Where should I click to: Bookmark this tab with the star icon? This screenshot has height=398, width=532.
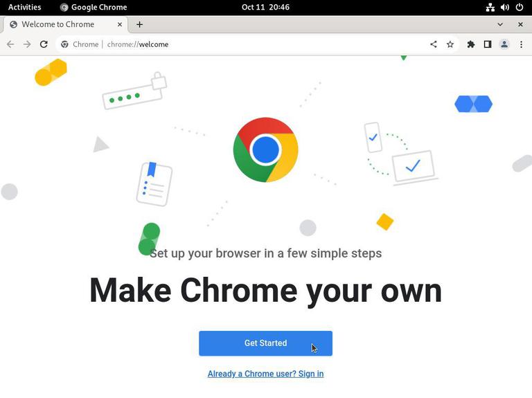point(450,44)
